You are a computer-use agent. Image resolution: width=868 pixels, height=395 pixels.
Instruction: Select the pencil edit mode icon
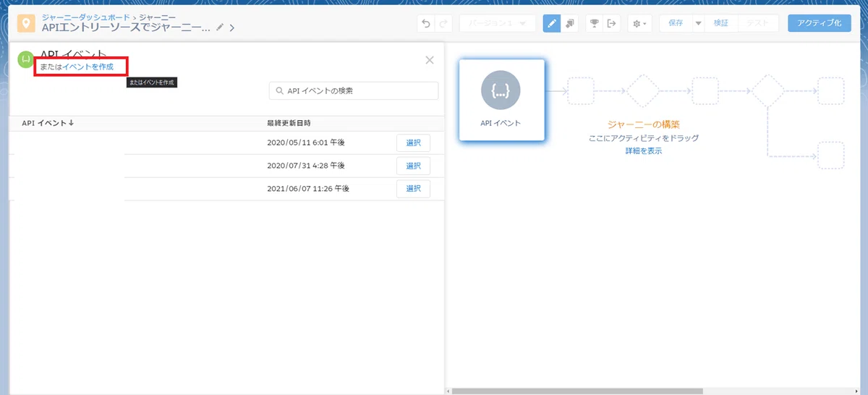[552, 23]
